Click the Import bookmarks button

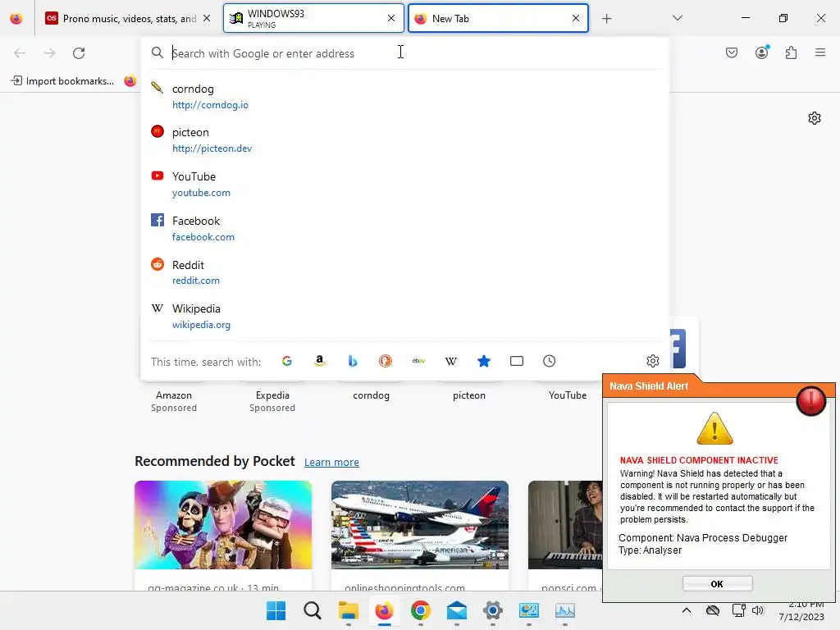point(62,81)
